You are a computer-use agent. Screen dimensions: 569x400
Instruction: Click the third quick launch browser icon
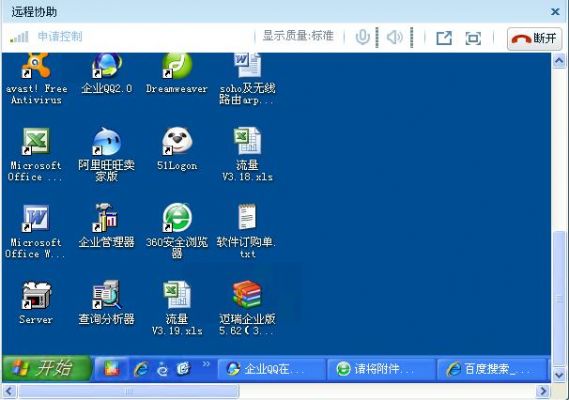pyautogui.click(x=184, y=369)
